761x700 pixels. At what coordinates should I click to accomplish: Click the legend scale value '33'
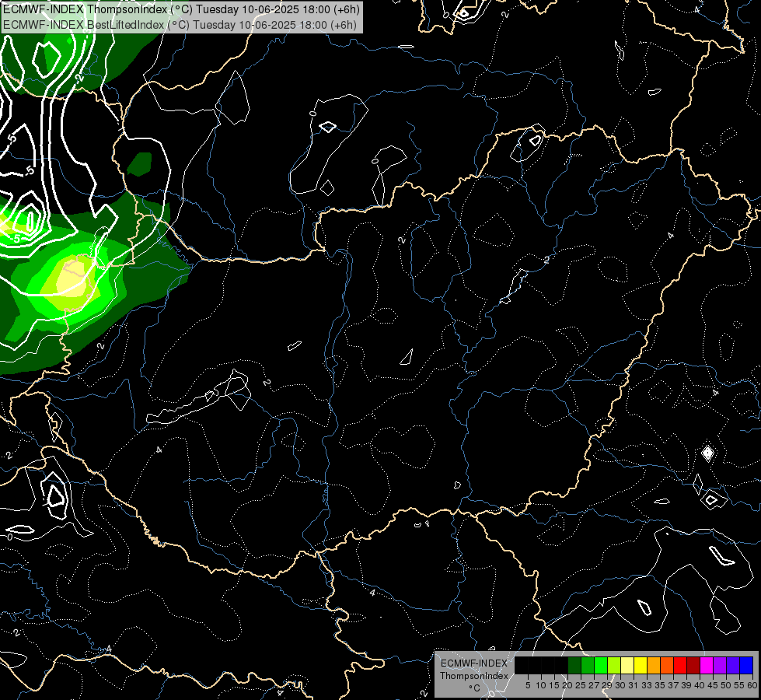click(647, 685)
